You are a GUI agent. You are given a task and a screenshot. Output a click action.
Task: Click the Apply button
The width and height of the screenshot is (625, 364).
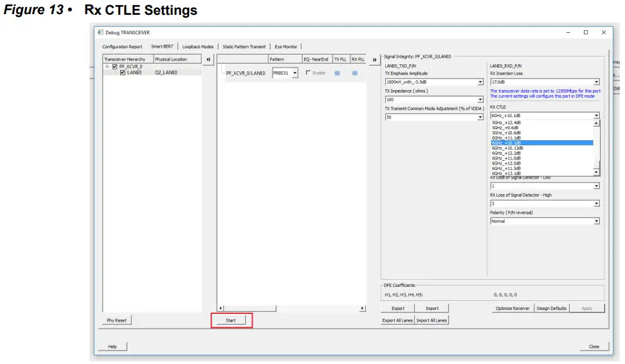586,308
